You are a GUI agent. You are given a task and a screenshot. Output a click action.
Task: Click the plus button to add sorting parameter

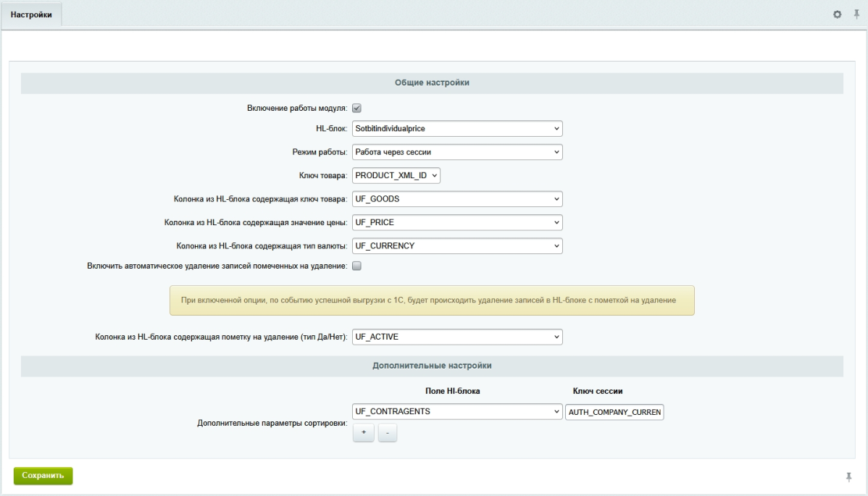tap(364, 432)
